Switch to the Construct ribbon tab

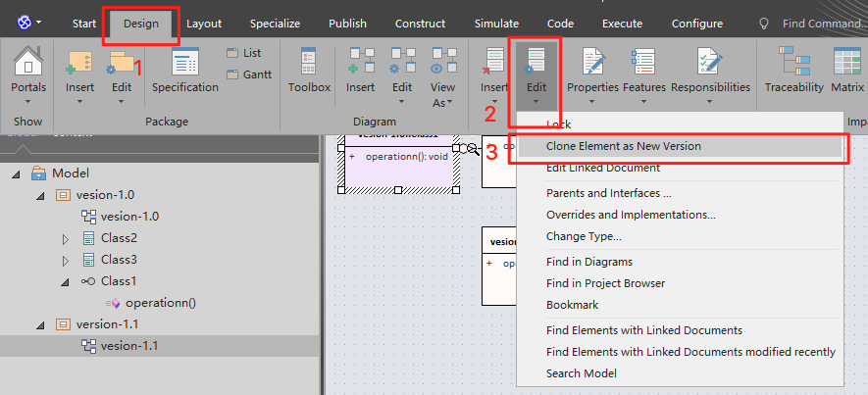tap(420, 24)
